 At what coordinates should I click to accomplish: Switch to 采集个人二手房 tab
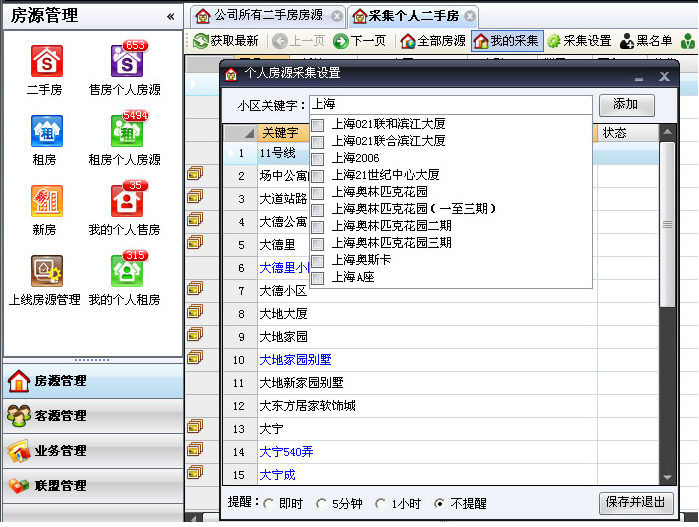pyautogui.click(x=413, y=16)
